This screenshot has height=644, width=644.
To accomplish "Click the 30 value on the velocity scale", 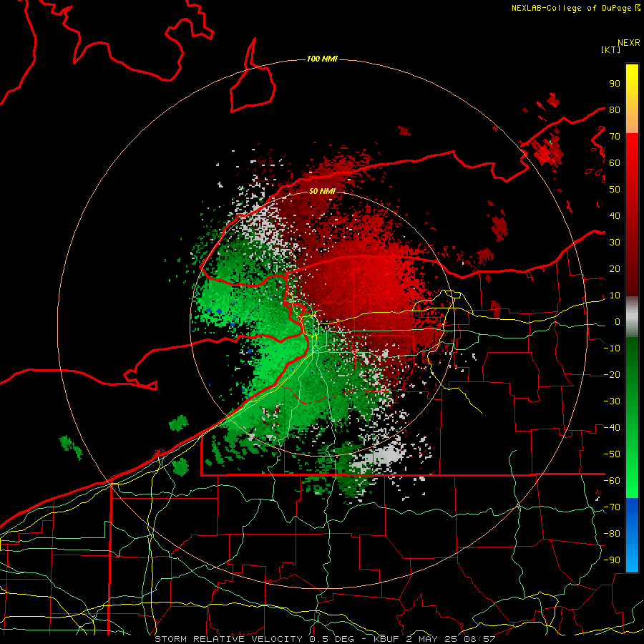I will (615, 243).
